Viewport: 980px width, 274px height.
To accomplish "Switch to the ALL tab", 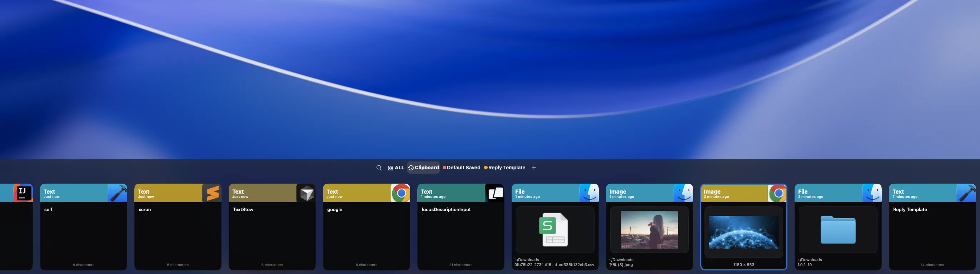I will pyautogui.click(x=396, y=168).
